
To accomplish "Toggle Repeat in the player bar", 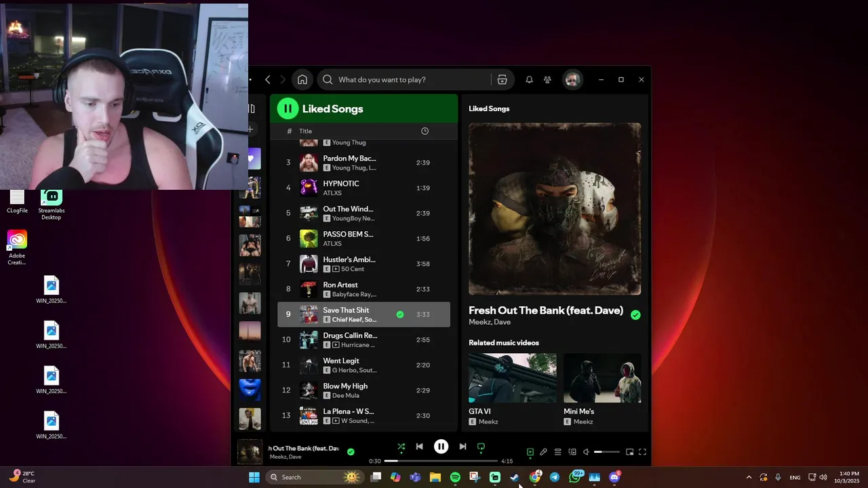I will [481, 447].
